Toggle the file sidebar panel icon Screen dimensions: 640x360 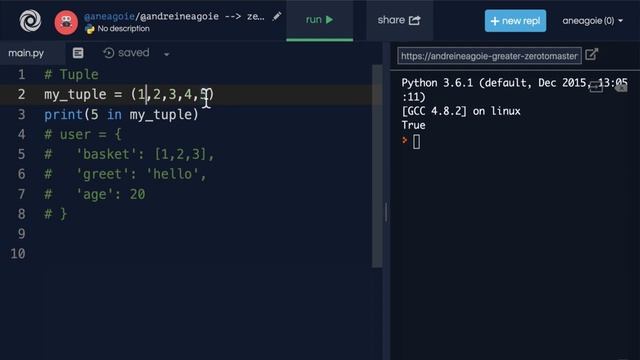[78, 53]
